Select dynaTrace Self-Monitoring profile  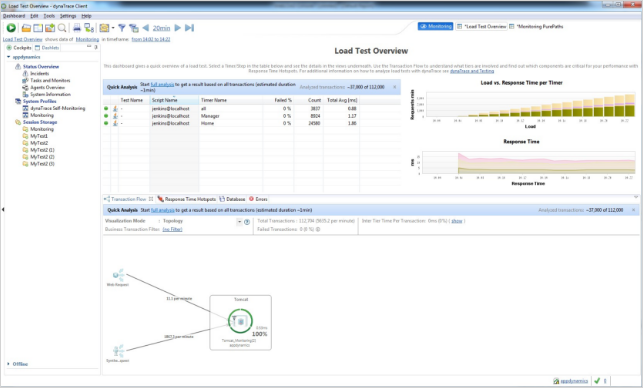click(x=58, y=108)
